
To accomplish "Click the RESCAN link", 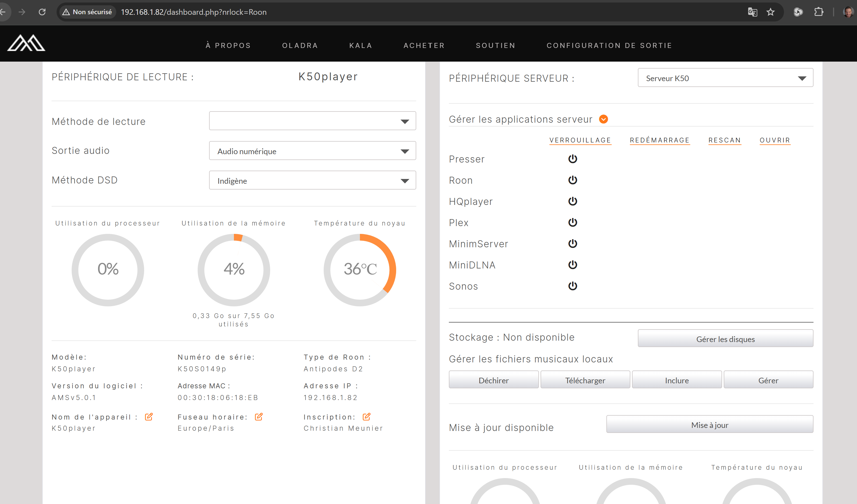I will [724, 140].
